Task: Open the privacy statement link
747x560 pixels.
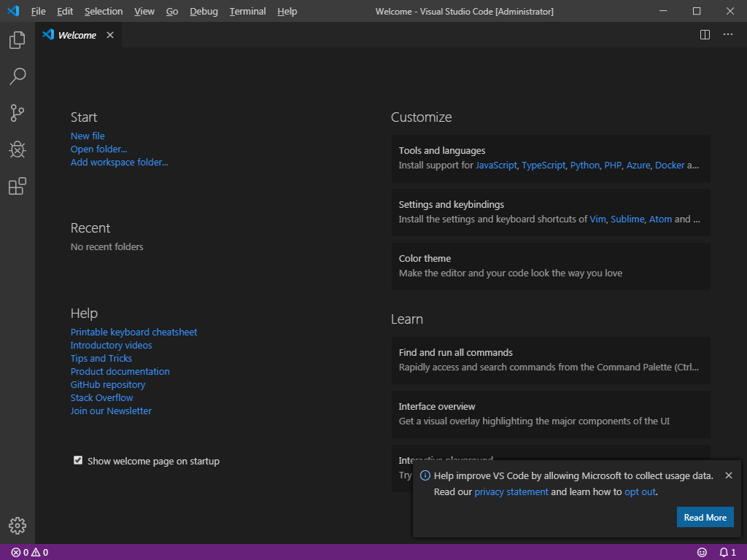Action: click(x=511, y=492)
